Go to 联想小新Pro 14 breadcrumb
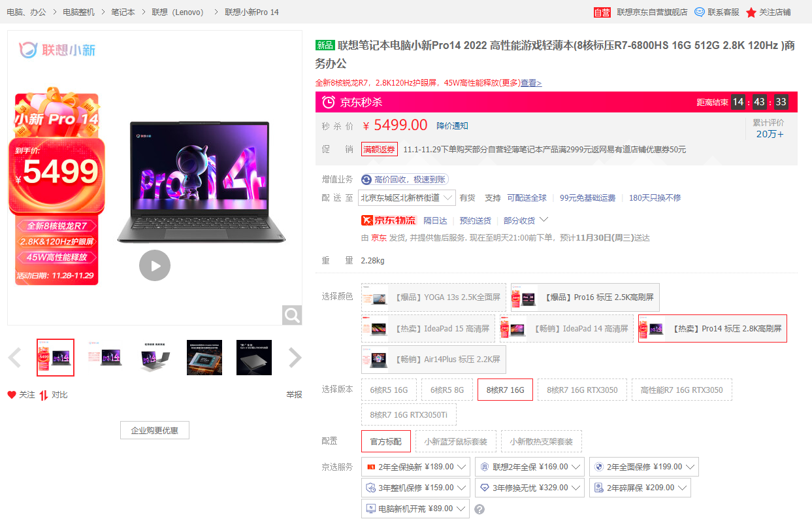The width and height of the screenshot is (812, 521). point(252,12)
